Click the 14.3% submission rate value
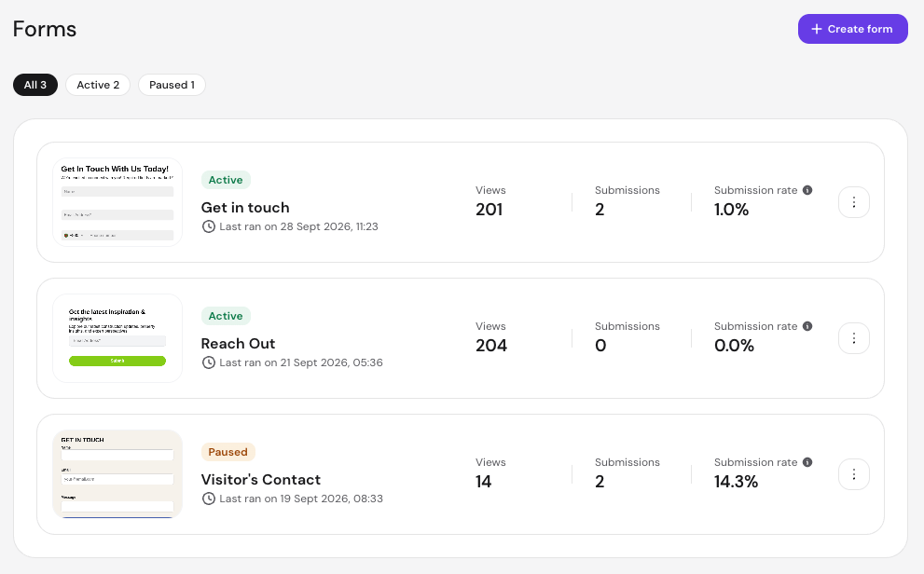The image size is (924, 574). coord(736,482)
